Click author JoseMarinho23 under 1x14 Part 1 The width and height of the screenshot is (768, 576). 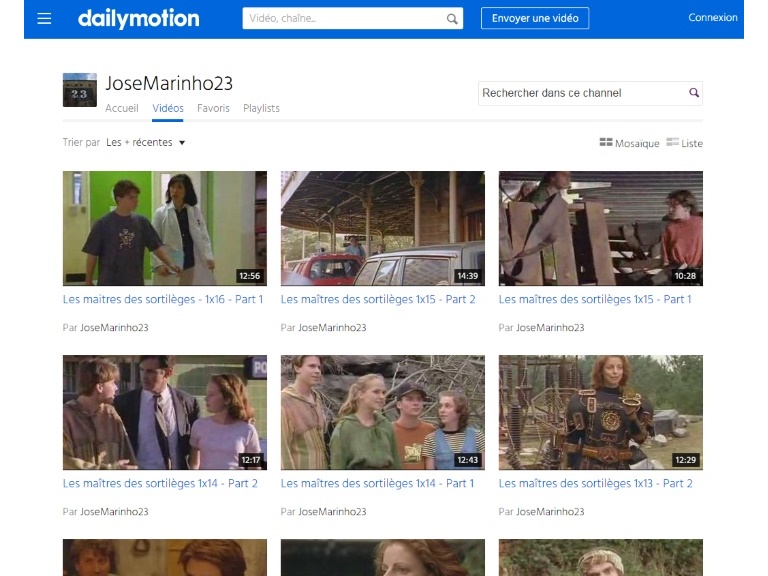point(332,512)
